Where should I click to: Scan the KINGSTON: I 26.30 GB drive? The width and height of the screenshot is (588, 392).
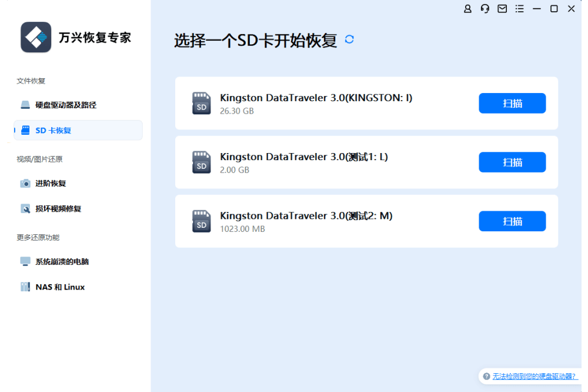pos(512,103)
